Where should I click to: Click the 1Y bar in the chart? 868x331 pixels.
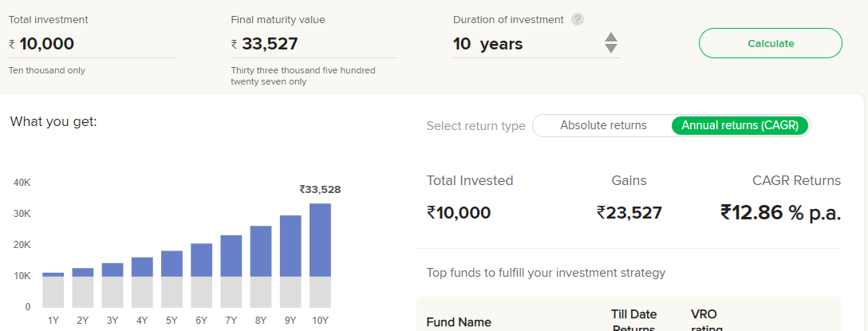coord(53,290)
